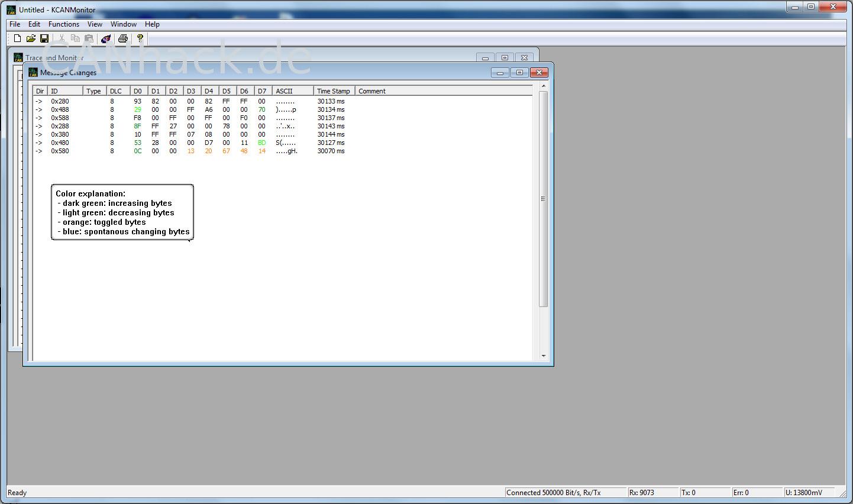Click the Trace and Monitor window CAN icon
Viewport: 853px width, 504px height.
point(18,57)
